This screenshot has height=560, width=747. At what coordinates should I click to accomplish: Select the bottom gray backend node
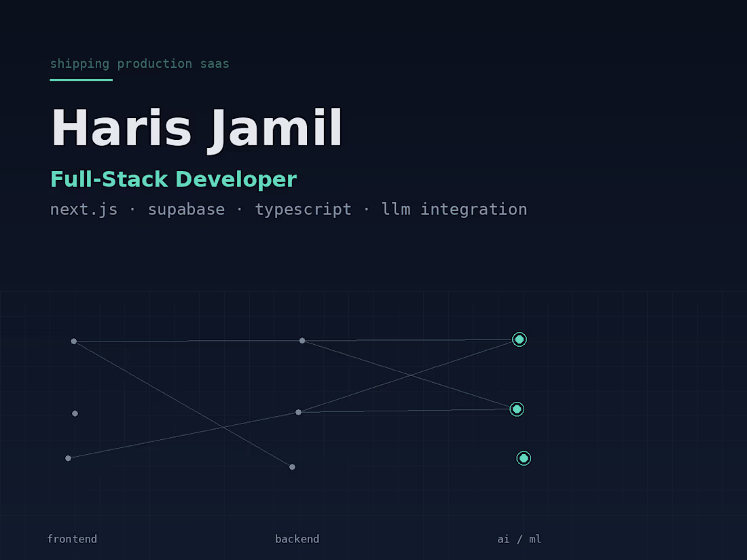pyautogui.click(x=292, y=467)
